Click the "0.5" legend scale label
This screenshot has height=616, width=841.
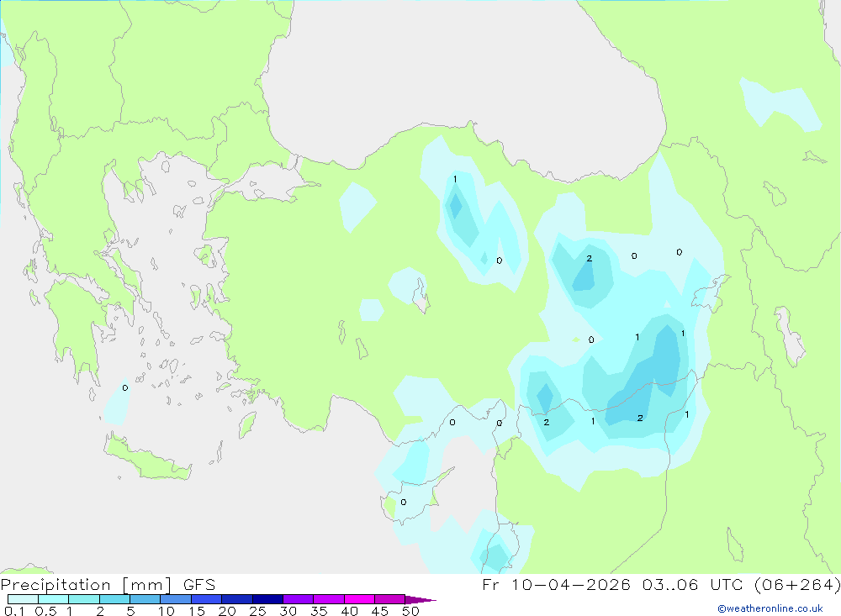click(x=46, y=611)
